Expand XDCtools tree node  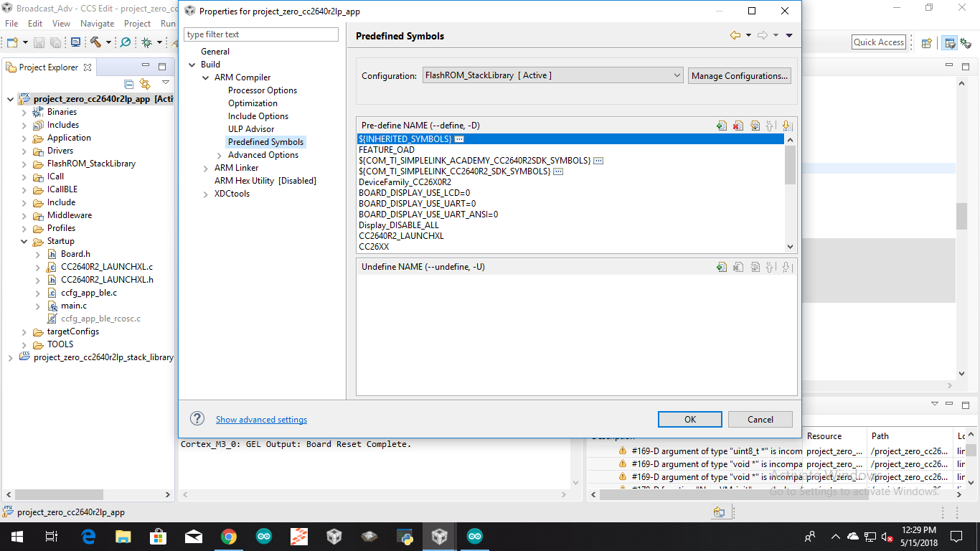[x=205, y=194]
